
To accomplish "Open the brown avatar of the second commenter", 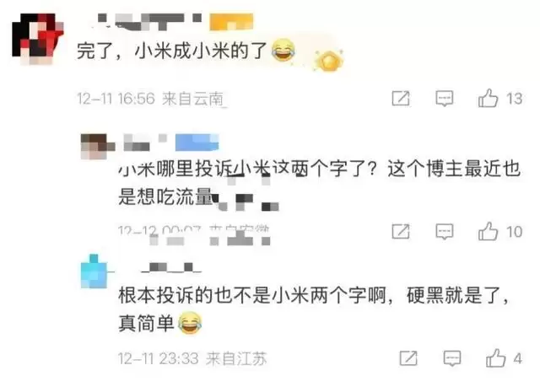I will [x=98, y=147].
